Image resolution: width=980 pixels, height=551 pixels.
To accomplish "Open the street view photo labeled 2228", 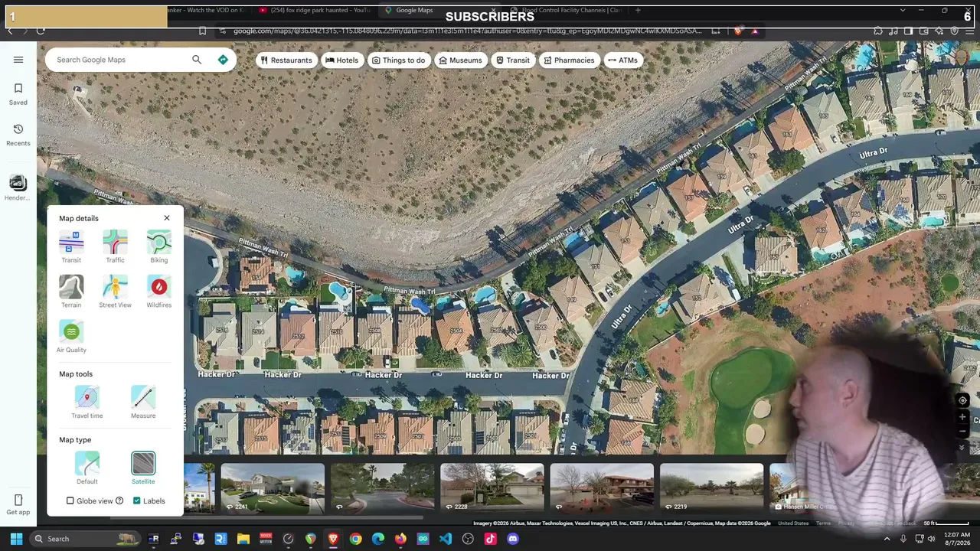I will point(492,488).
